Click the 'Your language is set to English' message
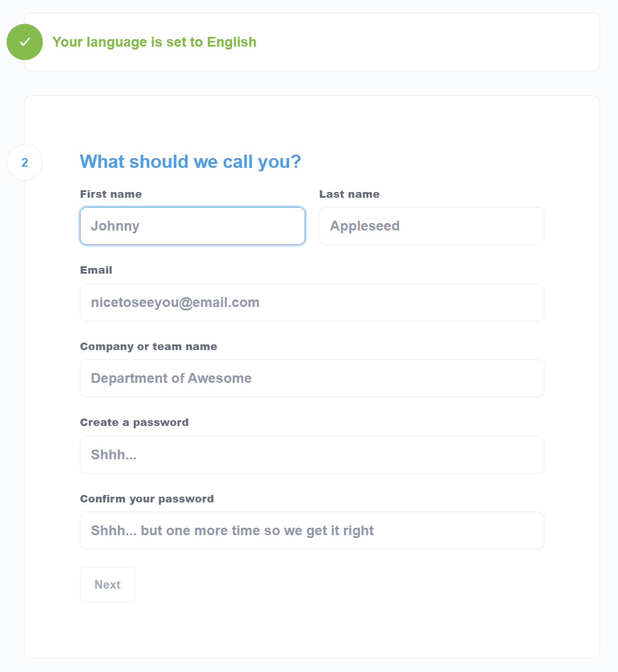The image size is (618, 672). pos(154,42)
